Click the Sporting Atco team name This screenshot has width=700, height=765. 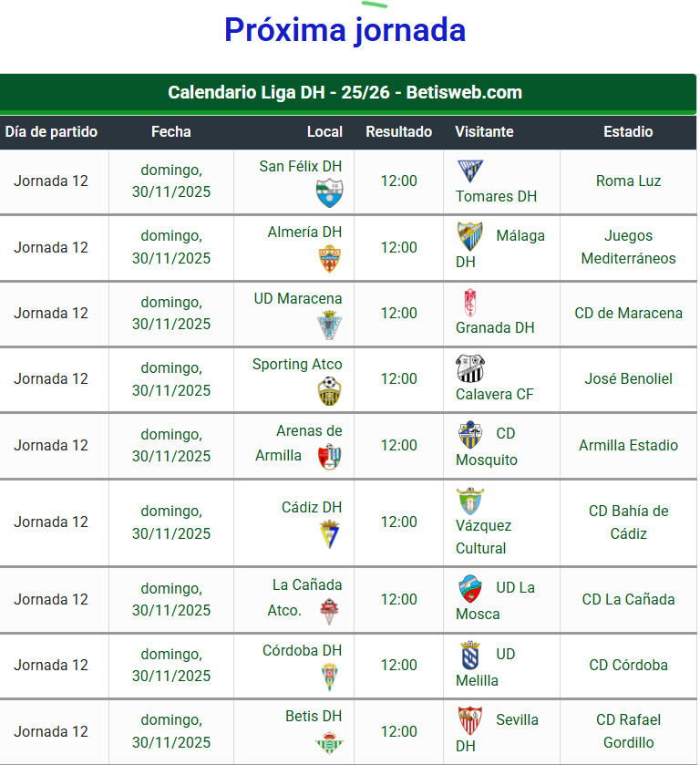[x=297, y=365]
